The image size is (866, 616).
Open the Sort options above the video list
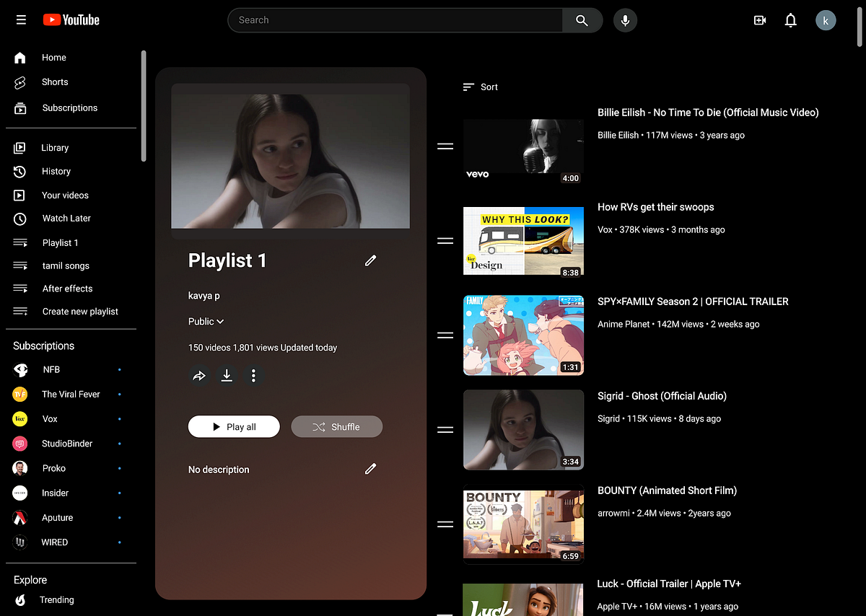(480, 87)
